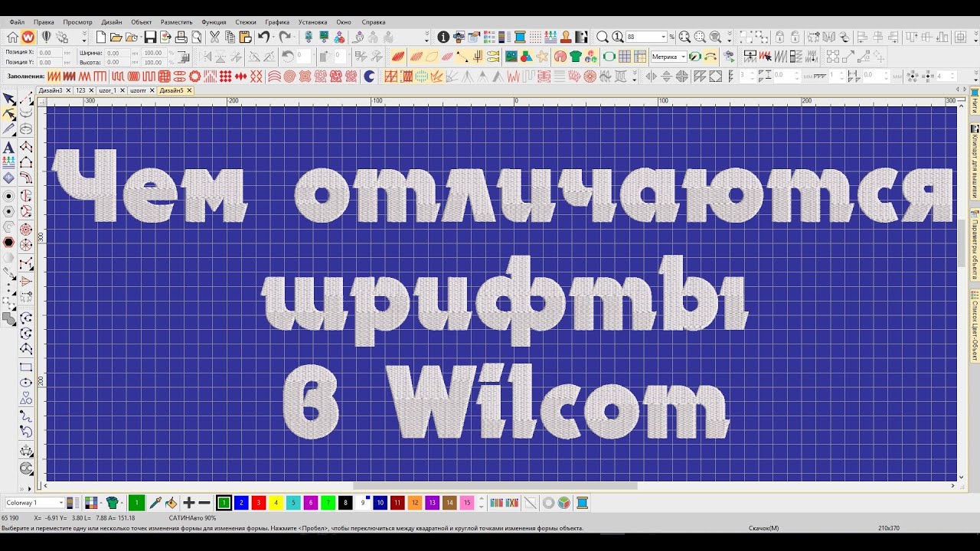Toggle the Wilcom W mode button

point(28,37)
